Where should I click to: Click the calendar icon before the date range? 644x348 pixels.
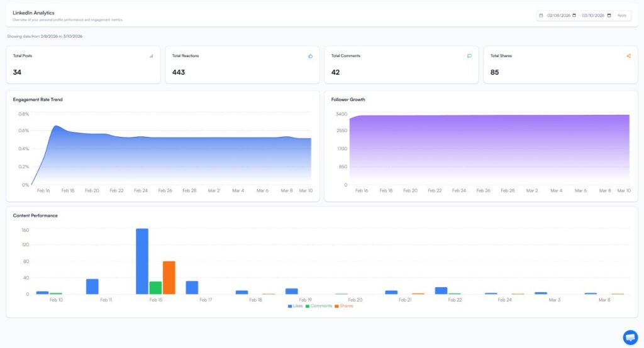pos(541,16)
